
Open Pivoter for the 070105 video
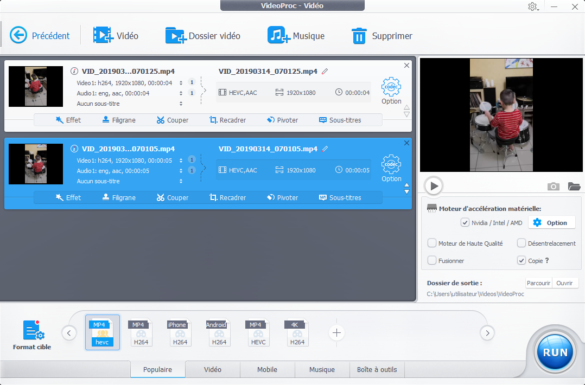tap(282, 198)
